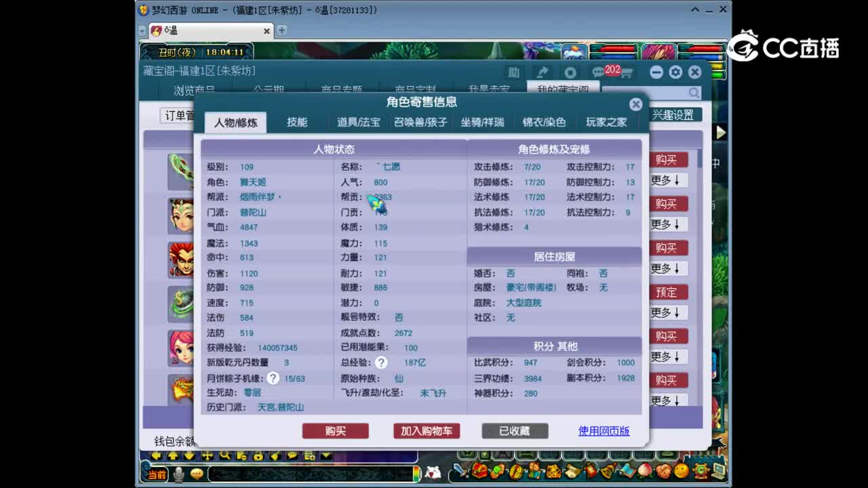Open the 我是卖家 tab in 藏宝阁
868x488 pixels.
pyautogui.click(x=488, y=89)
